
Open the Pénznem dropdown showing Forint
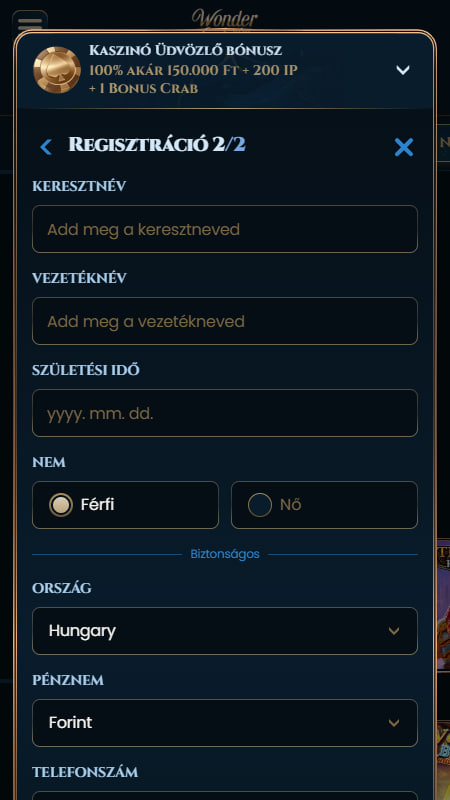(x=225, y=723)
